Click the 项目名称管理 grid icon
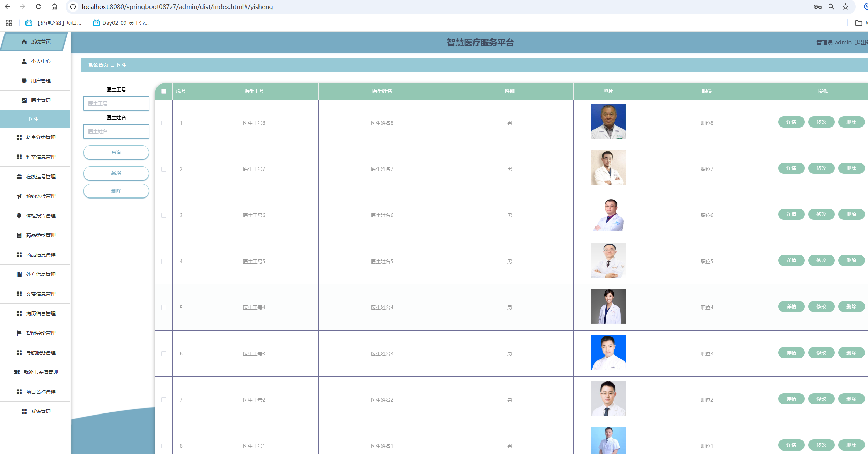The image size is (868, 454). tap(19, 392)
